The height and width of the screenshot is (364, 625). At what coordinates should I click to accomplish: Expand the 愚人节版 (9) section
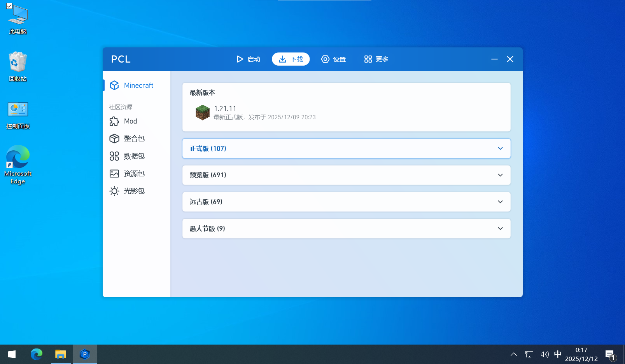[346, 229]
